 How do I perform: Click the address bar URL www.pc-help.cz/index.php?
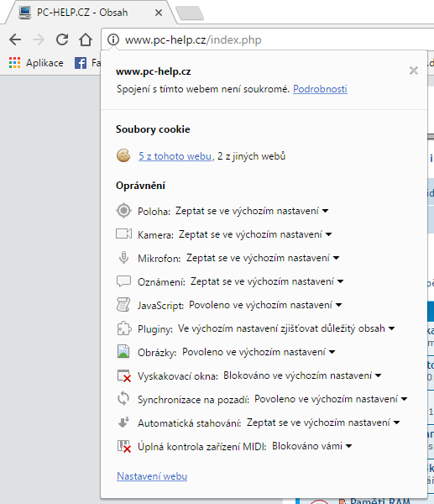[x=193, y=39]
